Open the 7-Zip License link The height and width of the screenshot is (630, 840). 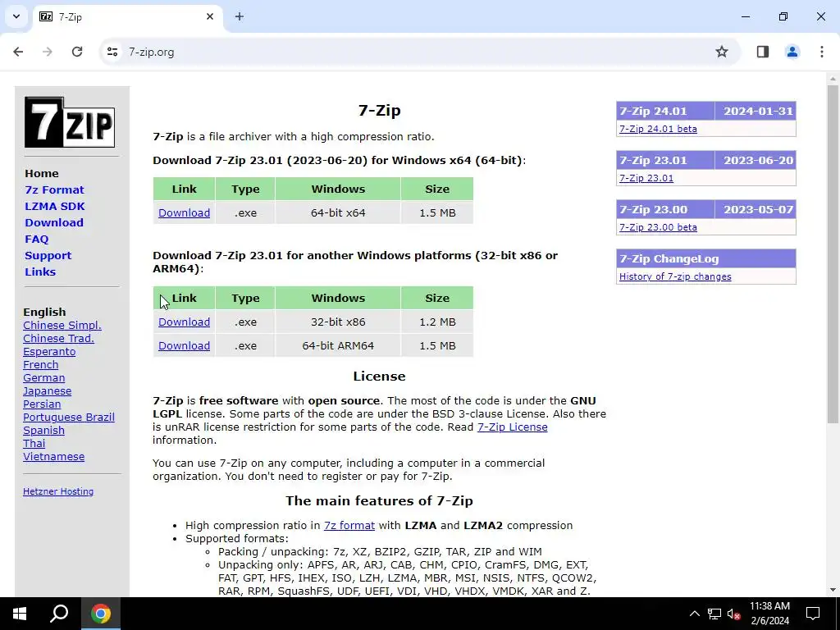pyautogui.click(x=512, y=427)
